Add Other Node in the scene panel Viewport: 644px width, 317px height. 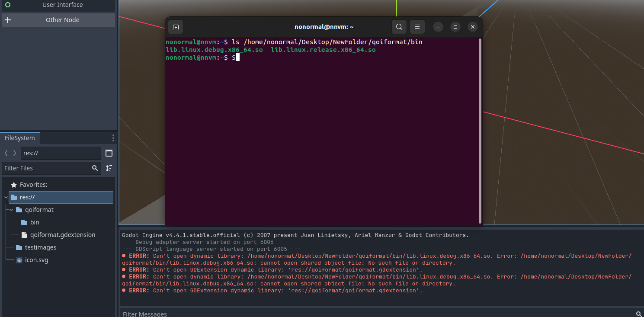58,20
